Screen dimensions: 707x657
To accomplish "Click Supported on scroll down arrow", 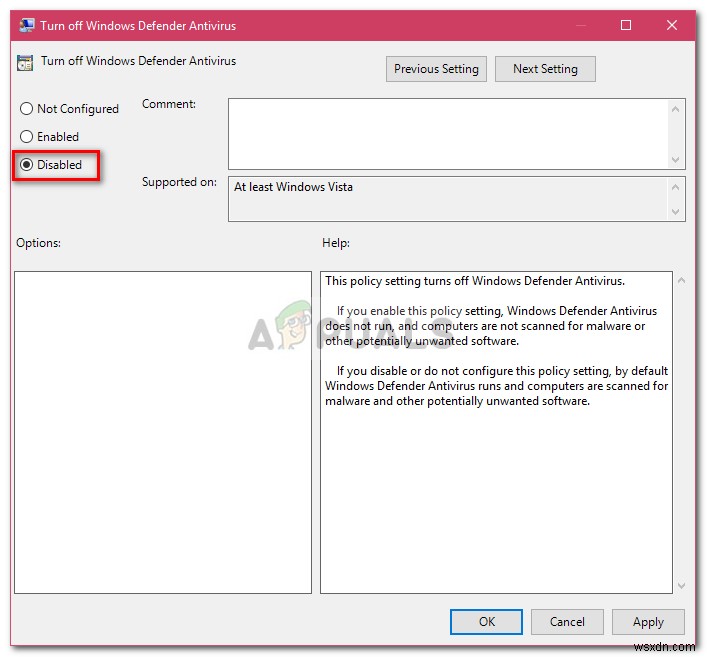I will [675, 211].
